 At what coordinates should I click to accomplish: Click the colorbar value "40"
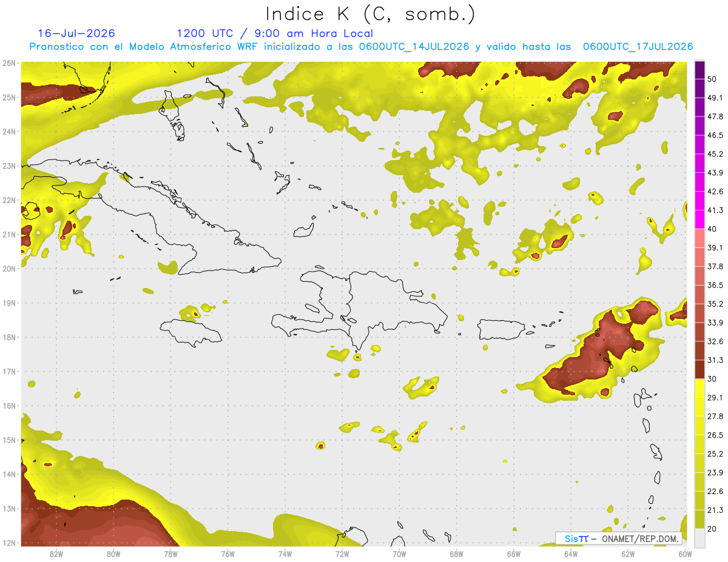pyautogui.click(x=712, y=229)
